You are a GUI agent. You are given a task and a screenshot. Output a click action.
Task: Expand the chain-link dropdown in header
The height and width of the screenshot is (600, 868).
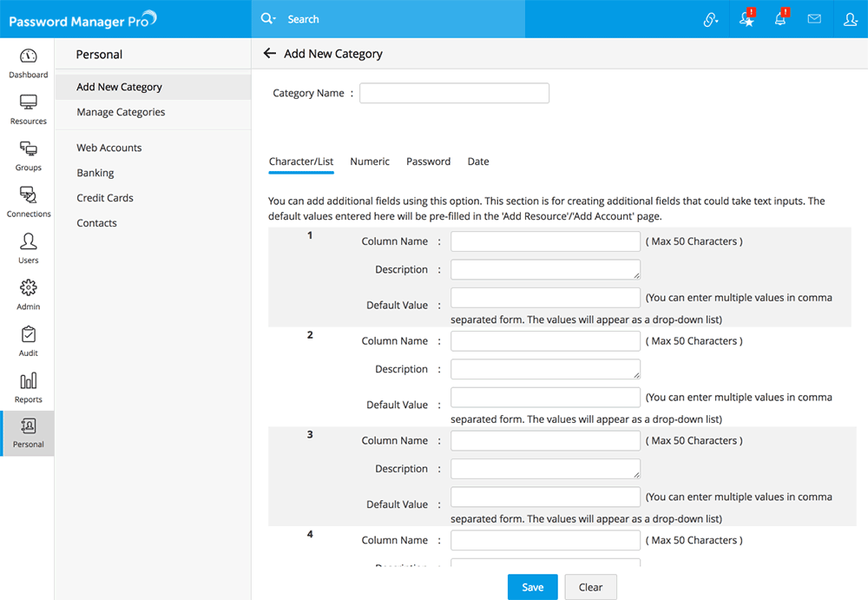[x=711, y=19]
